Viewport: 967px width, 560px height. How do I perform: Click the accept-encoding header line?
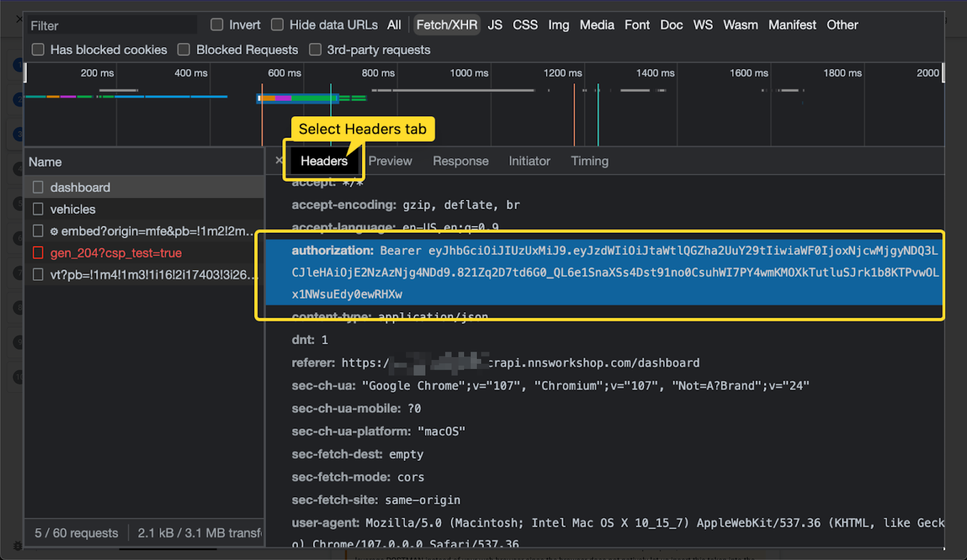point(406,205)
